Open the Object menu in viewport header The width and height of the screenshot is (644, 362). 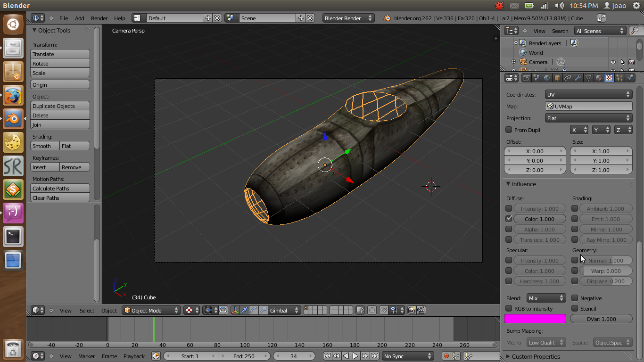(109, 310)
